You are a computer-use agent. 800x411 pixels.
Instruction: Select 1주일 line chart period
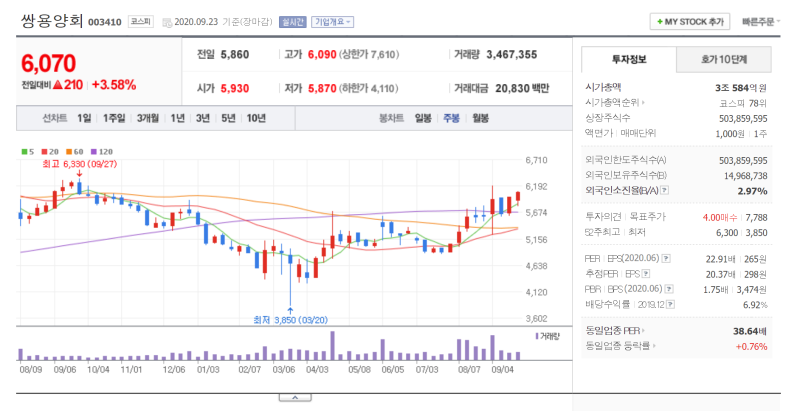(114, 118)
